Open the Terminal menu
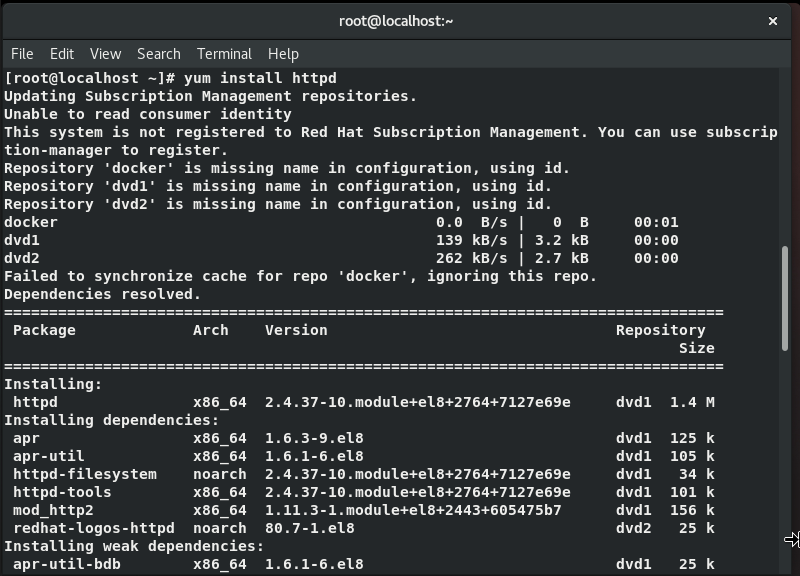Image resolution: width=800 pixels, height=576 pixels. 224,54
